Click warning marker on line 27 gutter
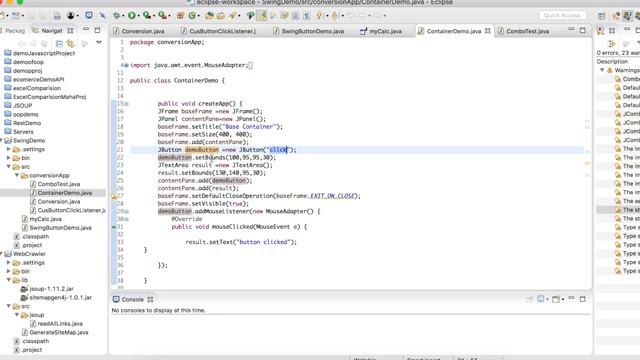Screen dimensions: 640x360 click(x=114, y=196)
